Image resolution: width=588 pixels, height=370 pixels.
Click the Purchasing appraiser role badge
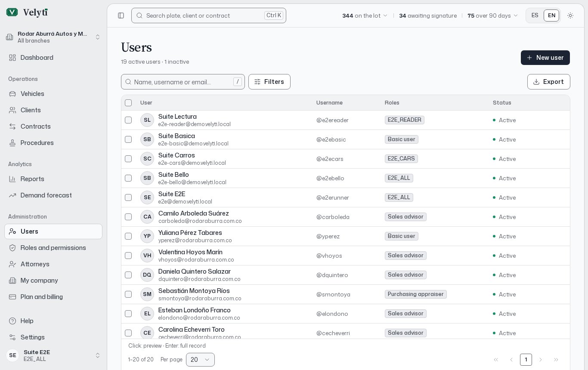(x=416, y=294)
